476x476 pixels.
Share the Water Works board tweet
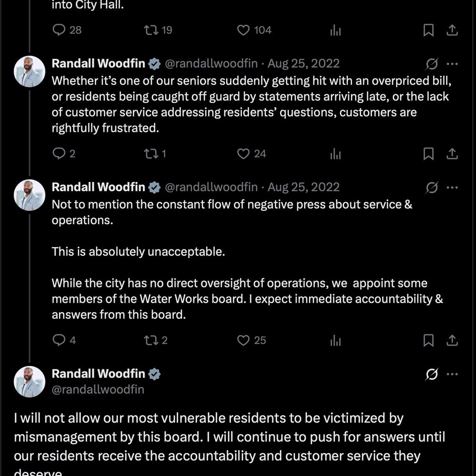(x=452, y=340)
